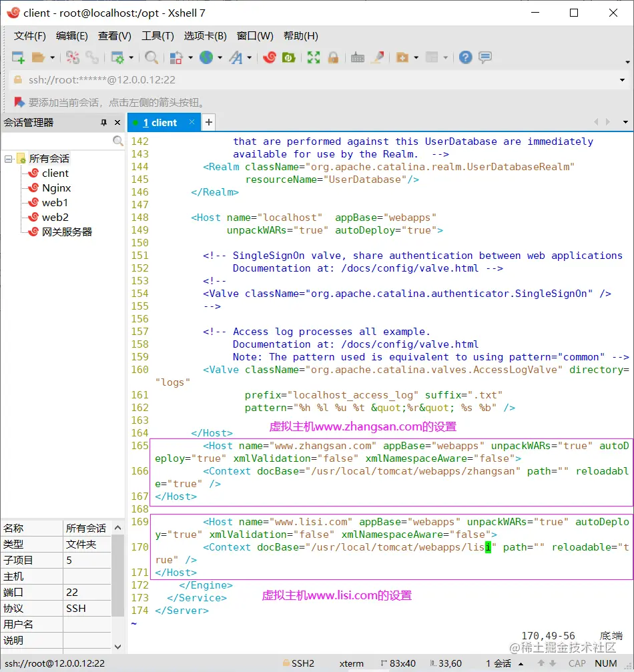The height and width of the screenshot is (672, 634).
Task: Select the Nginx session in tree
Action: 56,188
